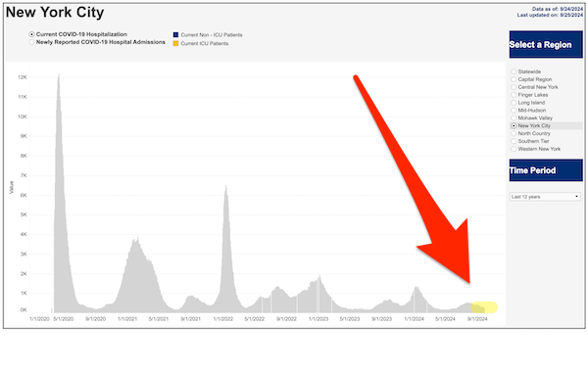Open the Time Period dropdown
The image size is (588, 372).
545,197
